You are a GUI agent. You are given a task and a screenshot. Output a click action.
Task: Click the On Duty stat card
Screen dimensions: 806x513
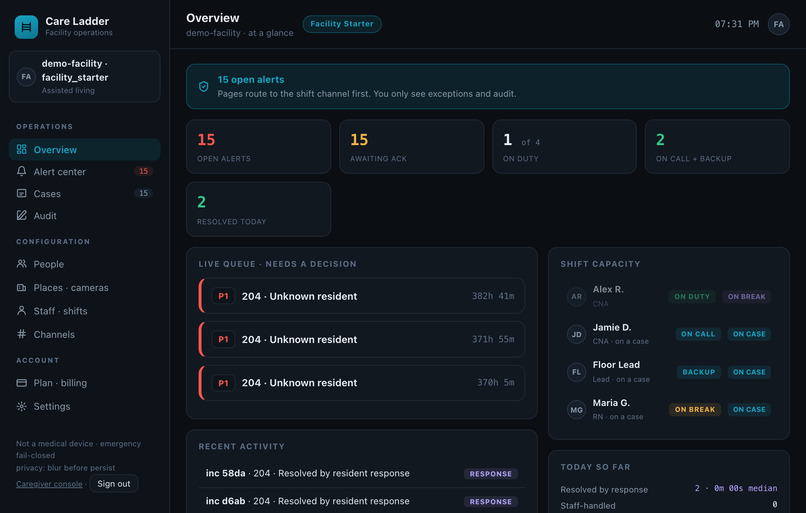pyautogui.click(x=564, y=146)
